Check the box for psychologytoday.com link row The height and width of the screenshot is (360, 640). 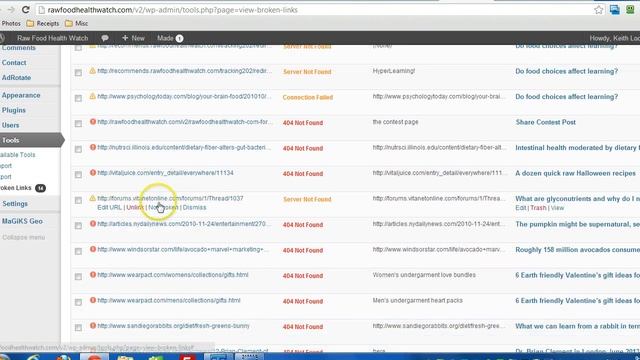[78, 98]
